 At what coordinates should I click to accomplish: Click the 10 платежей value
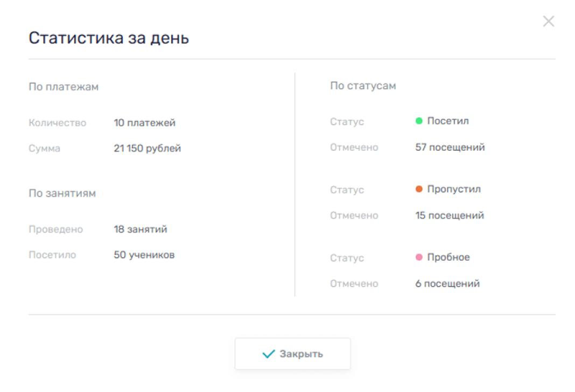coord(144,123)
